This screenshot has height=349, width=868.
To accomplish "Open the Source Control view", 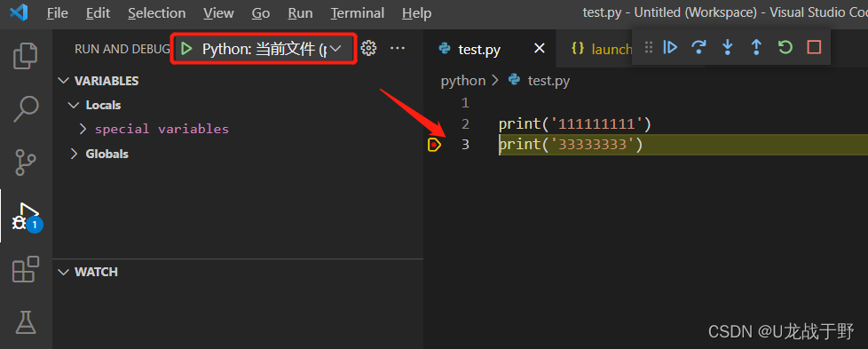I will (x=26, y=162).
